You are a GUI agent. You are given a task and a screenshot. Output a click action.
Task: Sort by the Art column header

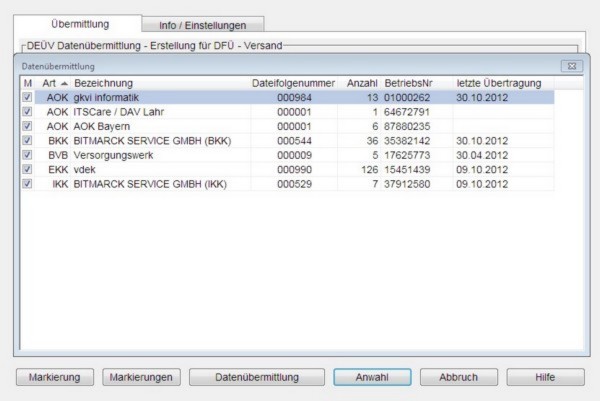[53, 83]
